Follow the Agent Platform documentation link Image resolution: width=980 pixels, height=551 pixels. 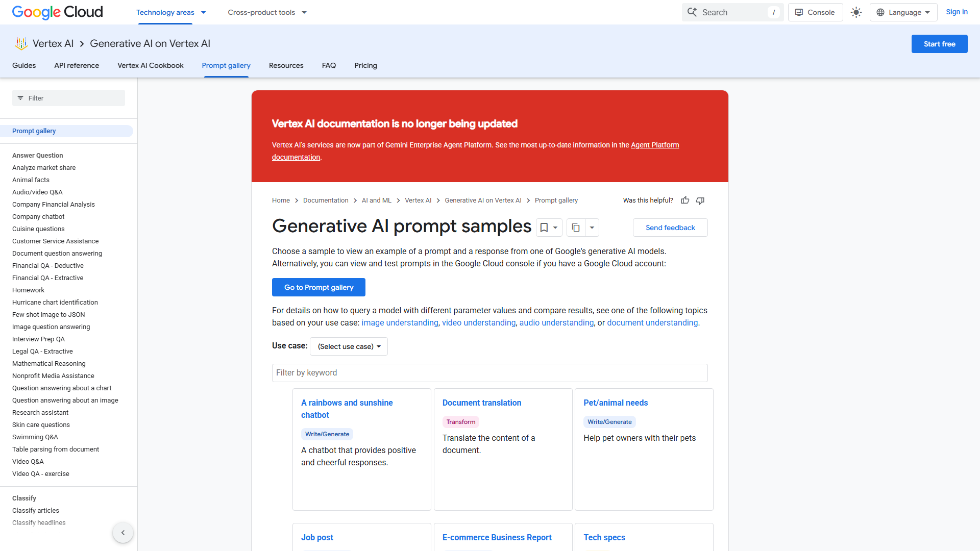tap(655, 145)
